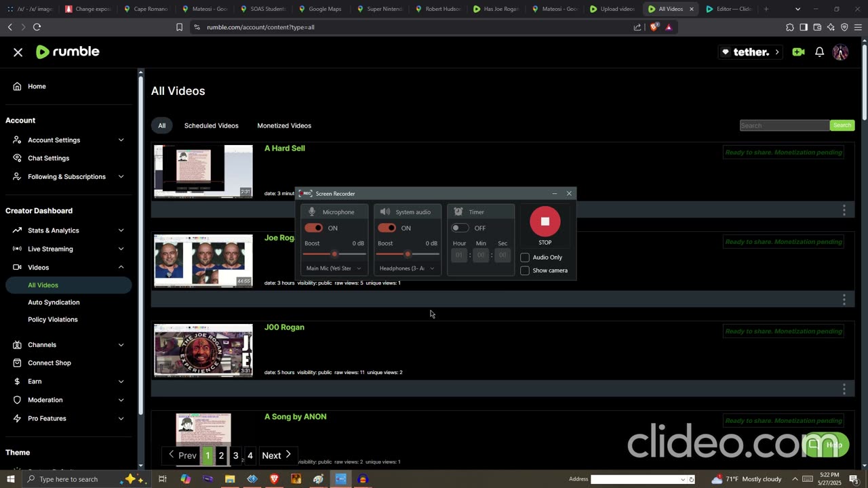This screenshot has height=488, width=868.
Task: Open Task View in the taskbar
Action: (163, 479)
